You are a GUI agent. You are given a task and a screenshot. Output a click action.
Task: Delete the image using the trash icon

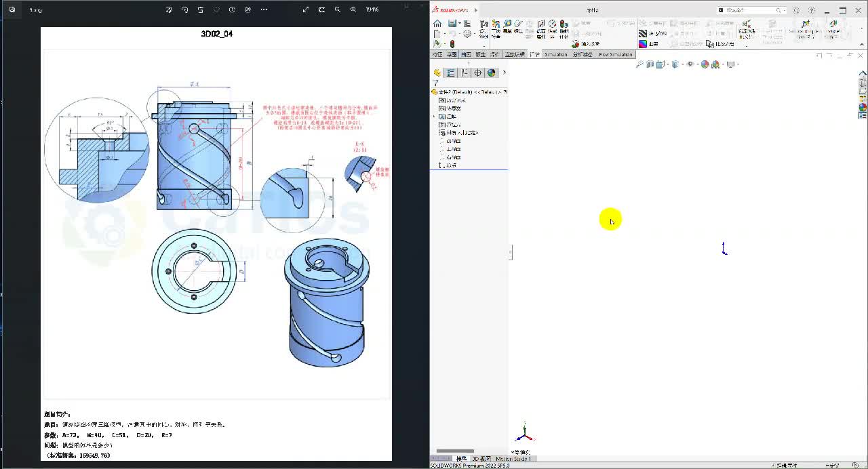[x=200, y=9]
